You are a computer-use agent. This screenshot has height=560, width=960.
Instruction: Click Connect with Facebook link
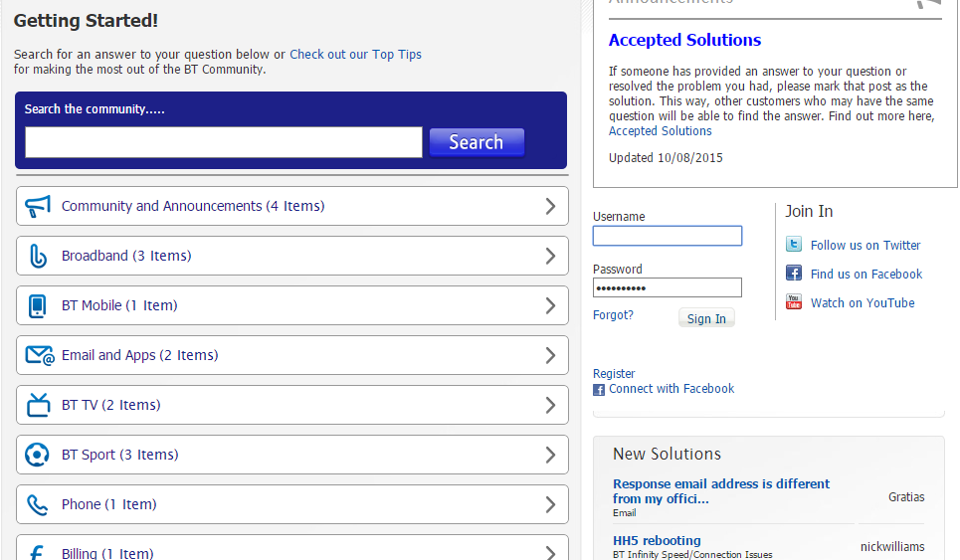(x=672, y=389)
